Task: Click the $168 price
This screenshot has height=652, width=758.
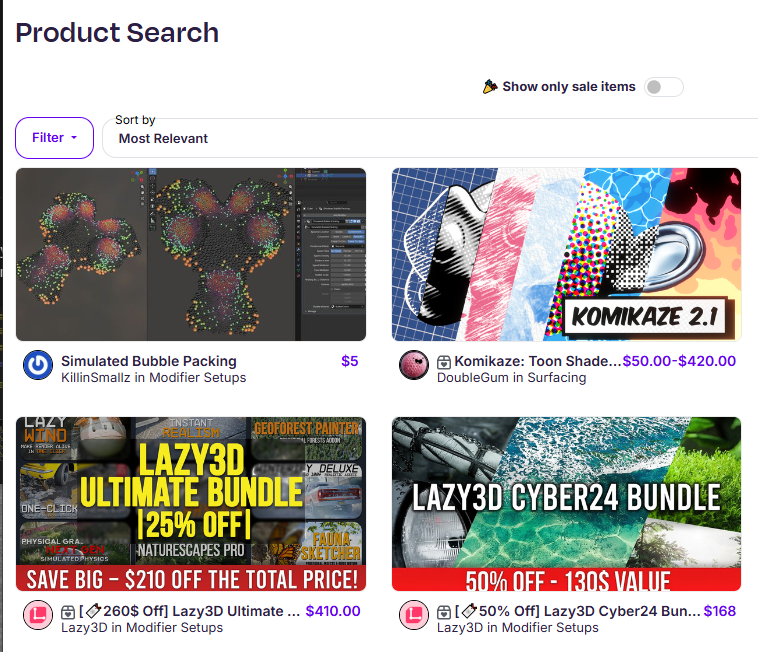Action: tap(720, 611)
